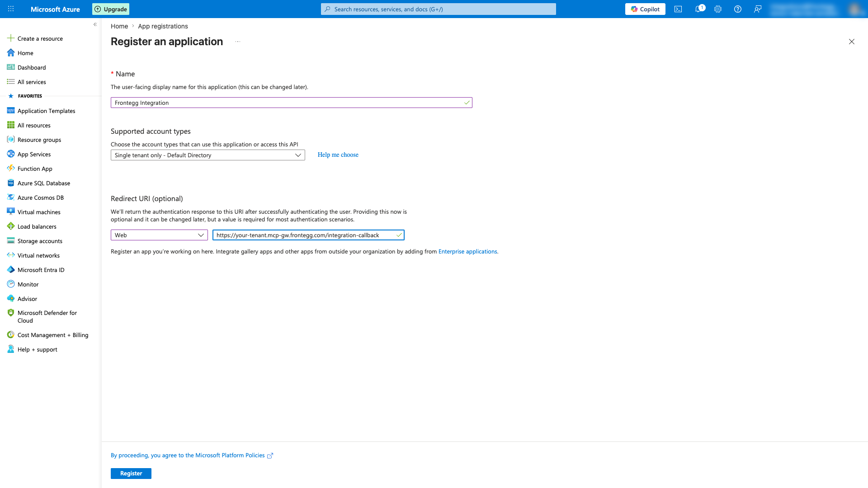This screenshot has height=488, width=868.
Task: Click the Function App lightning icon
Action: point(11,169)
